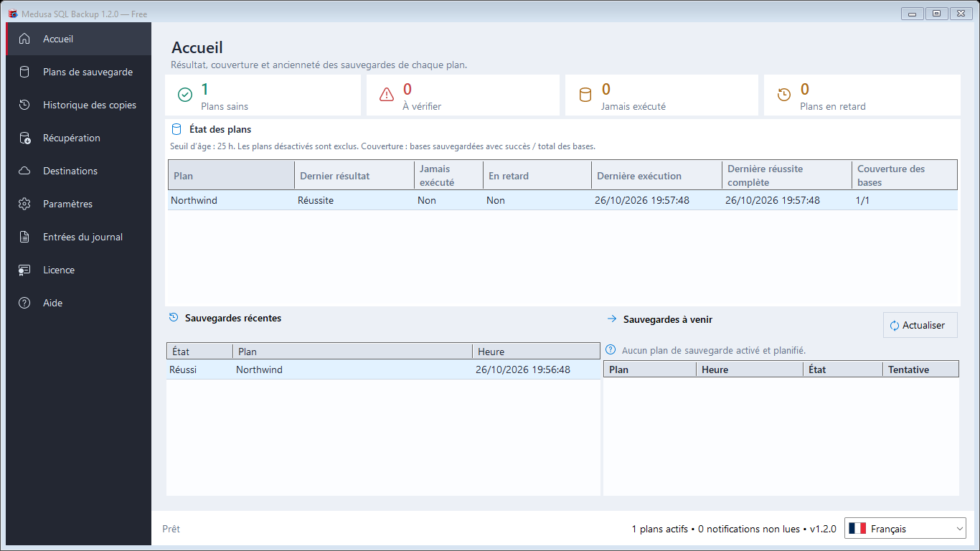Open the Plans de sauvegarde section

[79, 72]
